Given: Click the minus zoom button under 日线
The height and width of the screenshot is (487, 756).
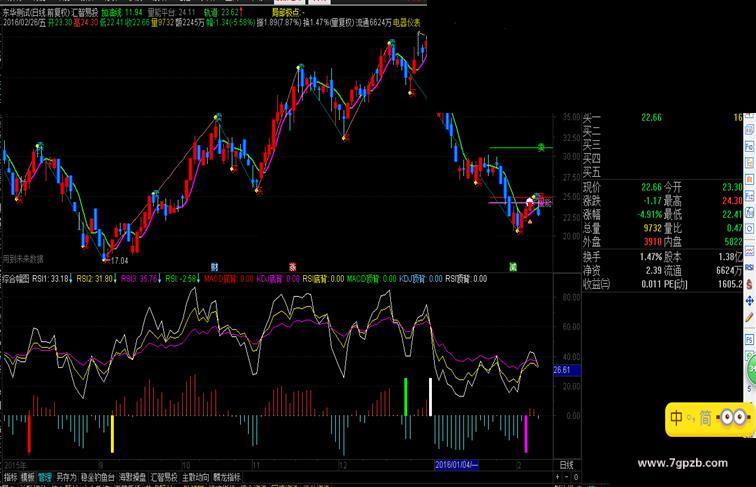Looking at the screenshot, I should click(x=567, y=477).
